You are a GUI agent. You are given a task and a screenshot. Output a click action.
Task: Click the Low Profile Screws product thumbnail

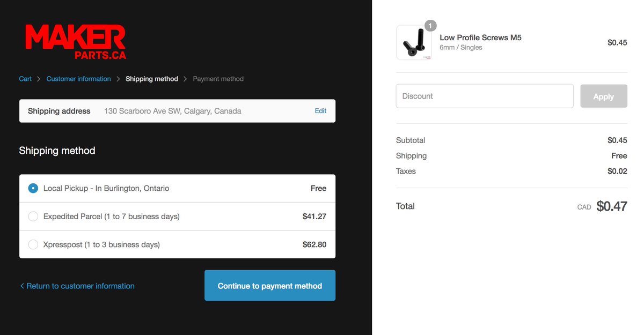(x=414, y=42)
